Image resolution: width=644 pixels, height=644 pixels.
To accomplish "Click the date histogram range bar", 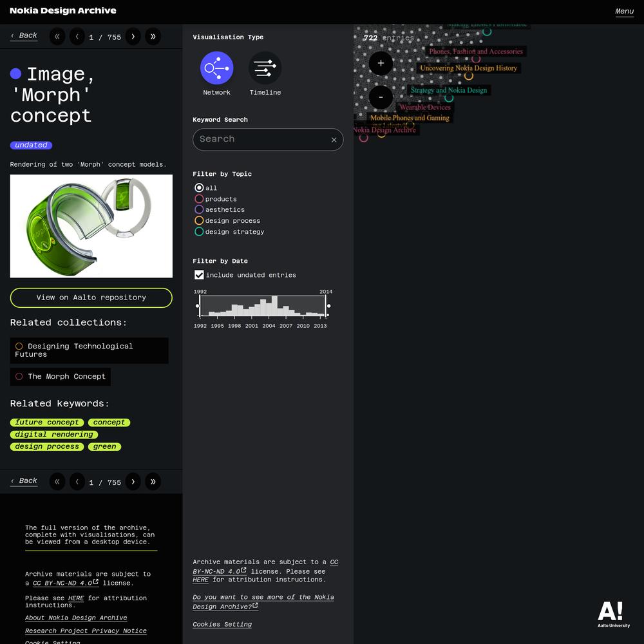I will click(263, 306).
